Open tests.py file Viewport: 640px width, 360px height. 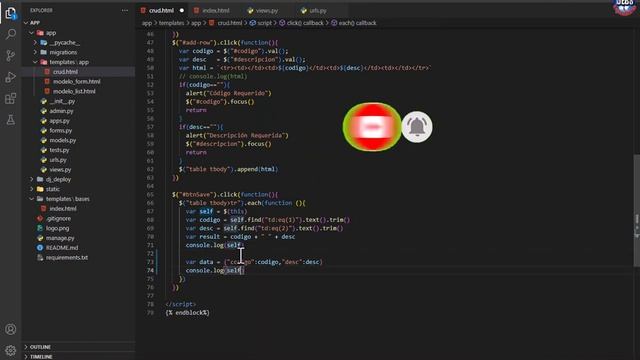[x=59, y=150]
